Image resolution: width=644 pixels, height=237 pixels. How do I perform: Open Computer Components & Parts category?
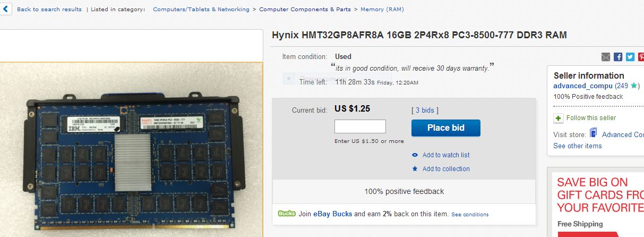tap(305, 10)
